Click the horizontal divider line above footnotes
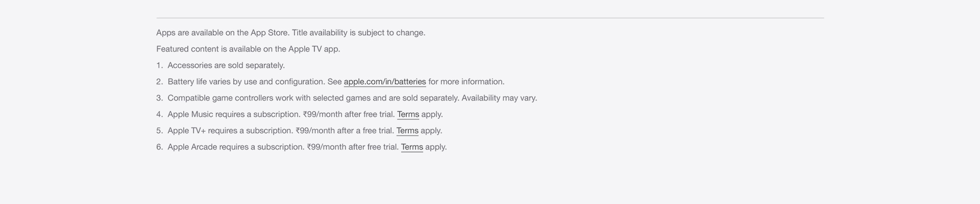980x204 pixels. [x=490, y=18]
